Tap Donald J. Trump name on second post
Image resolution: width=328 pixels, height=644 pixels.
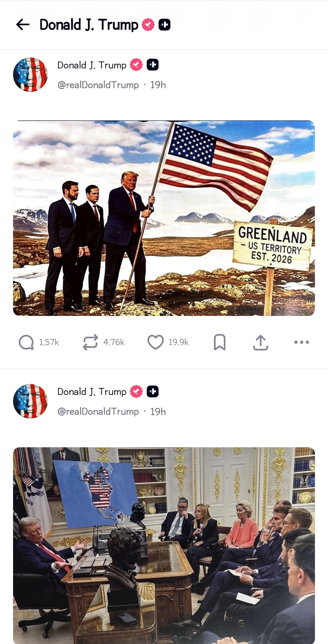coord(92,392)
